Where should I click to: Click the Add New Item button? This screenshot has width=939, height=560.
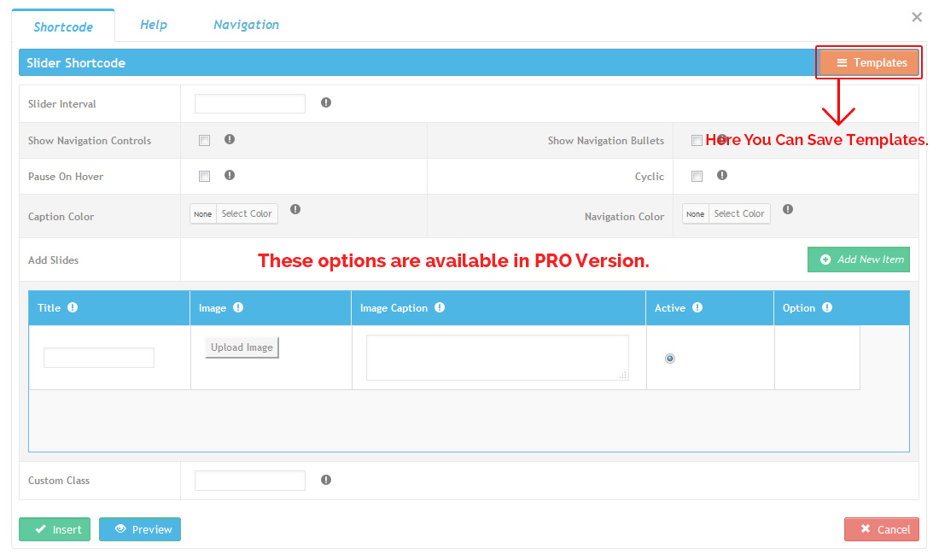pyautogui.click(x=859, y=260)
